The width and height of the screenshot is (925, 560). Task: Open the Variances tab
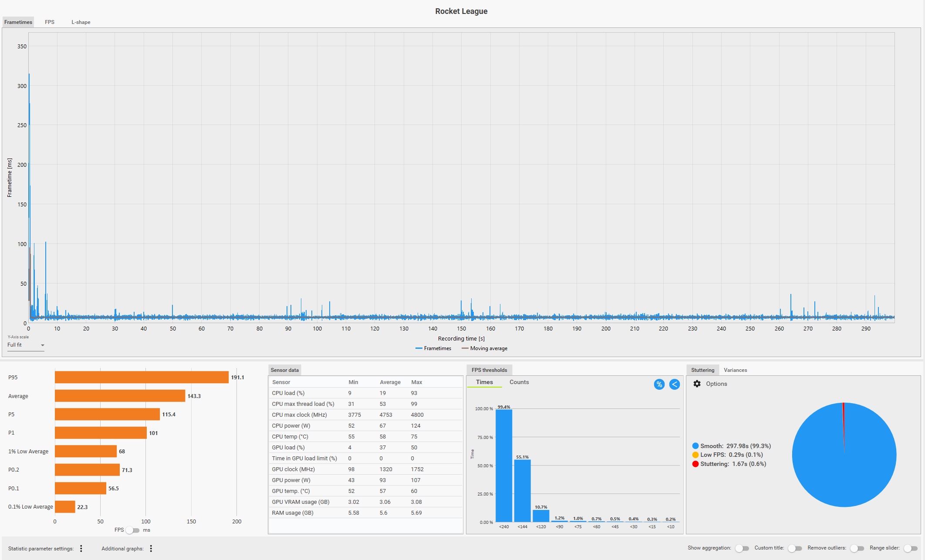735,370
